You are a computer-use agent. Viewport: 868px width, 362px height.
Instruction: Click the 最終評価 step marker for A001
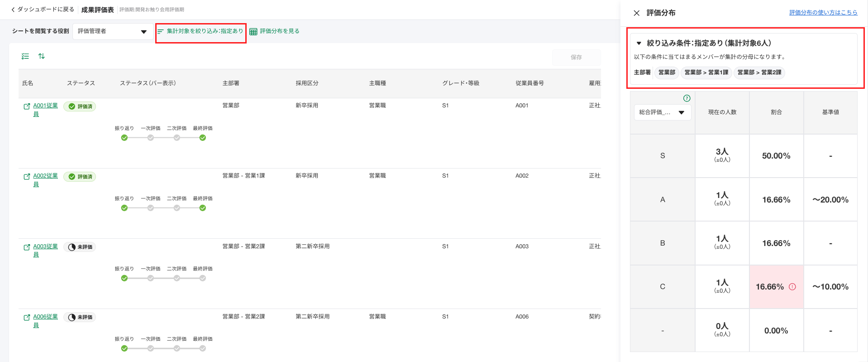pos(203,138)
